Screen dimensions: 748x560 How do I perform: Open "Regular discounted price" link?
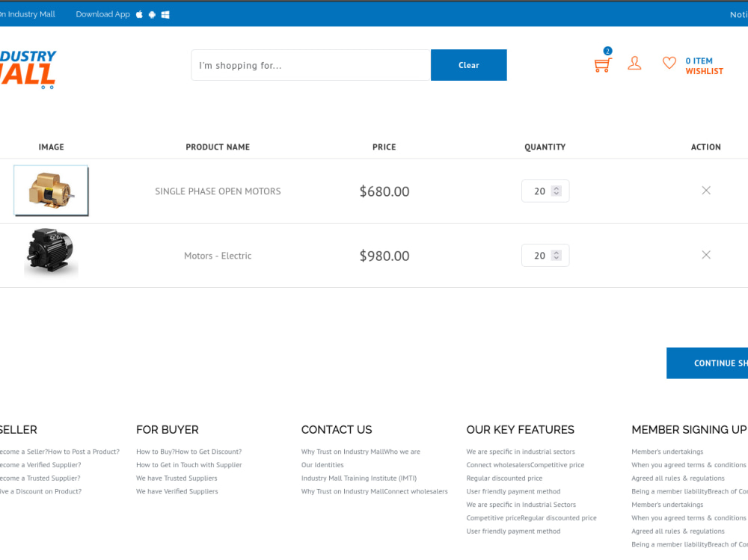tap(504, 478)
